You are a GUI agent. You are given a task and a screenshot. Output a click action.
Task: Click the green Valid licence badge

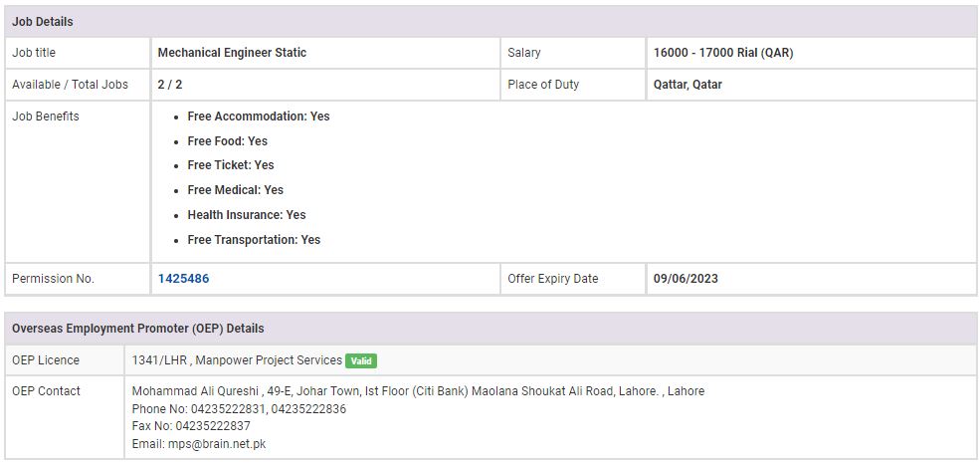point(361,360)
